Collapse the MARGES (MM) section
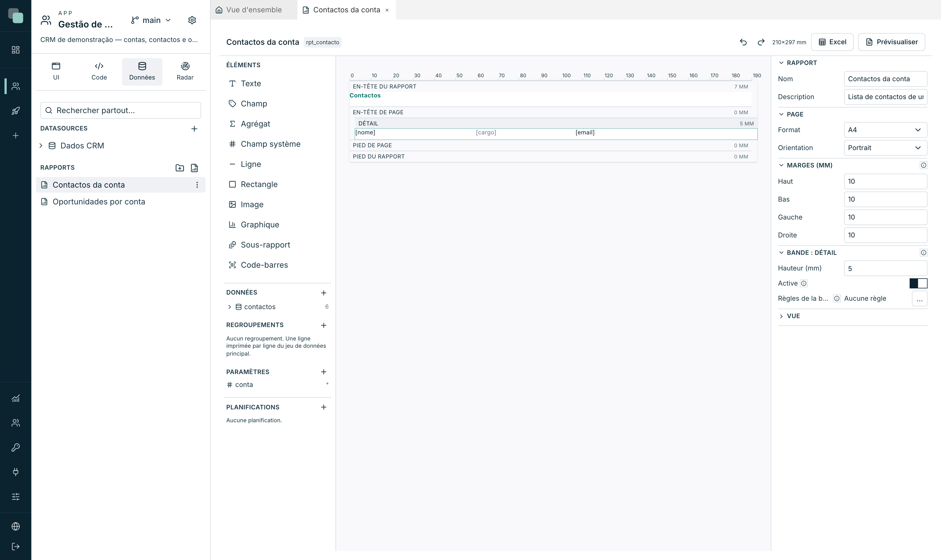 781,165
